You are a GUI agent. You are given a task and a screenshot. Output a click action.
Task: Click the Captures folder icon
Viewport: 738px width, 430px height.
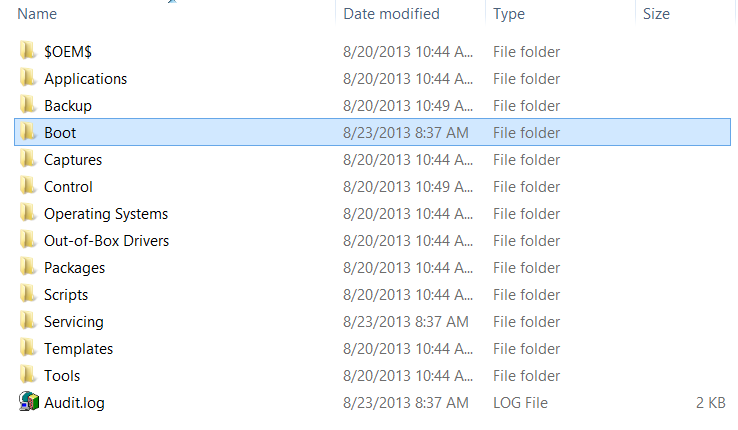28,159
